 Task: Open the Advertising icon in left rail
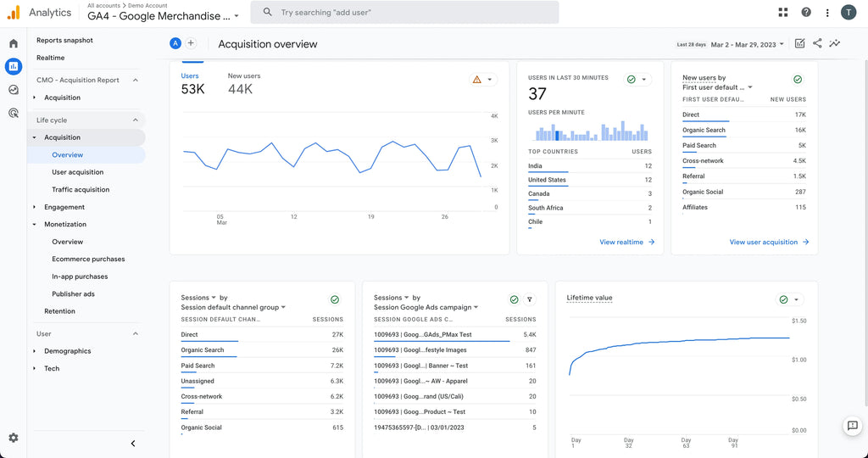(x=14, y=113)
